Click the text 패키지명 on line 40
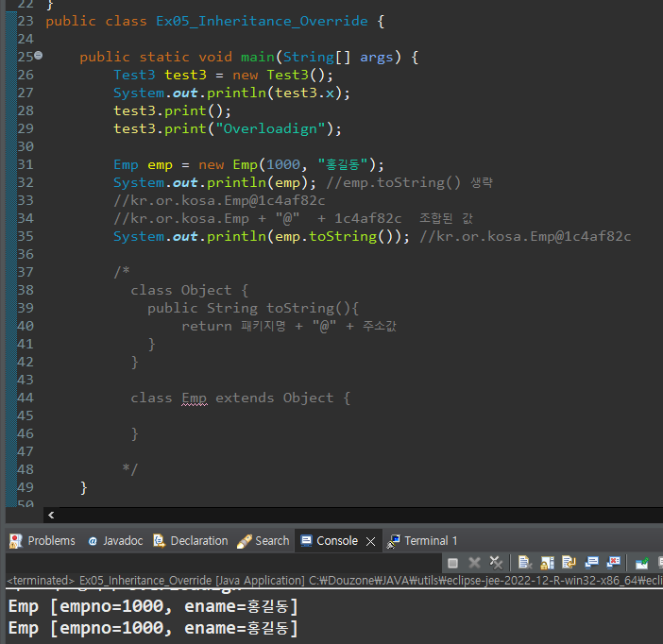 click(x=263, y=326)
